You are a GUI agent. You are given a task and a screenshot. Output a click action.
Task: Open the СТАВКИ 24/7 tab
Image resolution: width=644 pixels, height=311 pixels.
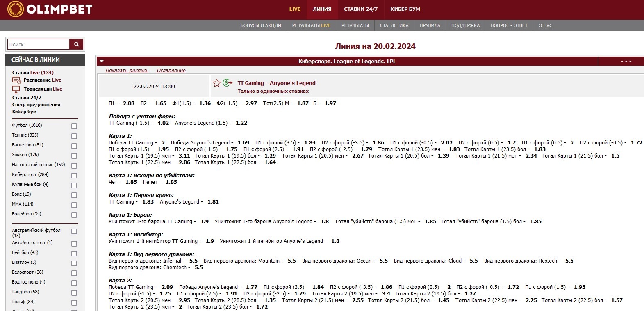[361, 9]
